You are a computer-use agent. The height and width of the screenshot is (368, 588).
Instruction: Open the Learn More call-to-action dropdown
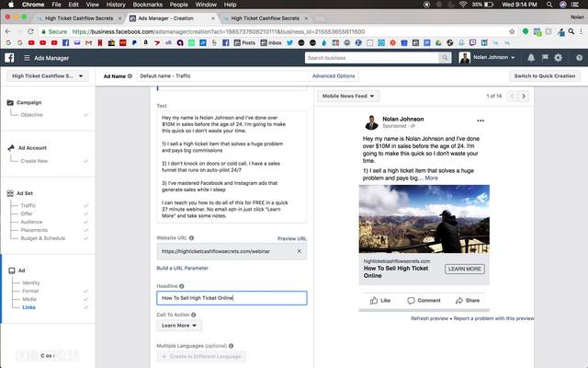coord(179,325)
